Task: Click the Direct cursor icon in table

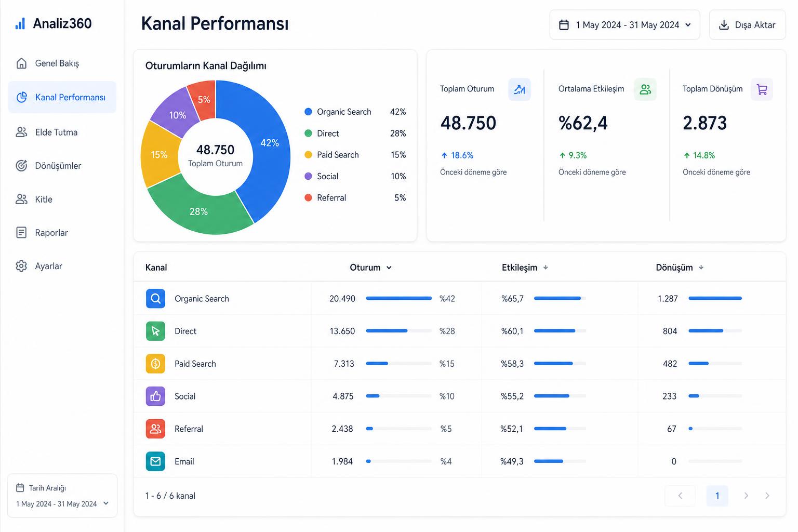Action: 155,331
